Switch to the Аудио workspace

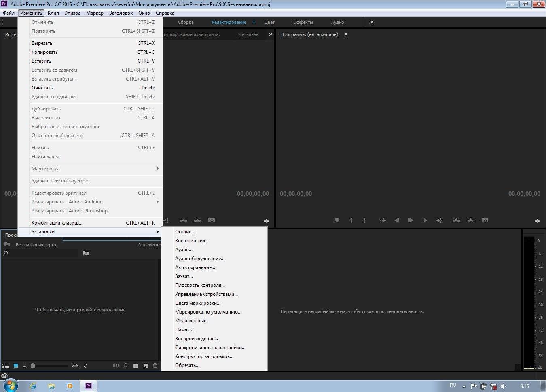pos(337,22)
